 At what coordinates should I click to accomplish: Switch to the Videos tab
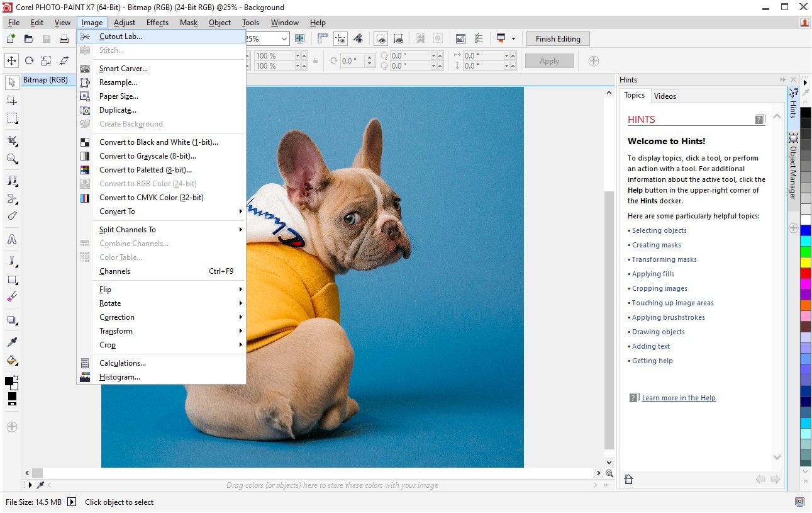(x=665, y=96)
